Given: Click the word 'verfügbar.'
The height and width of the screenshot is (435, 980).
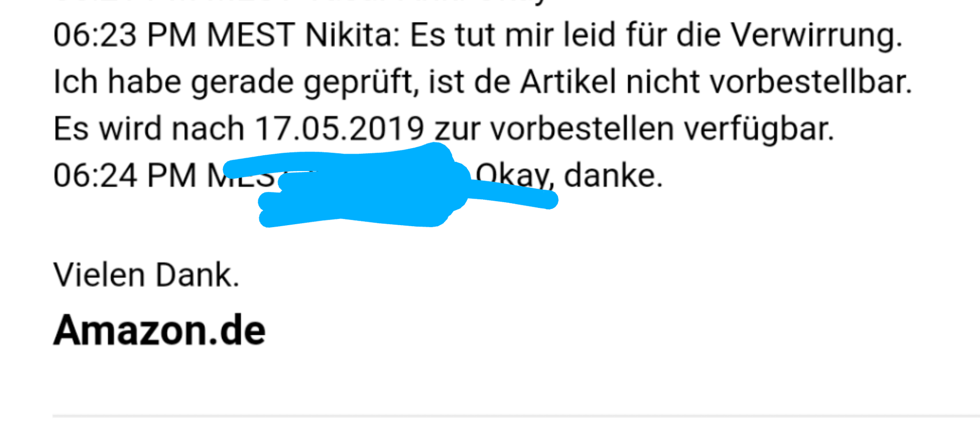Looking at the screenshot, I should [759, 129].
